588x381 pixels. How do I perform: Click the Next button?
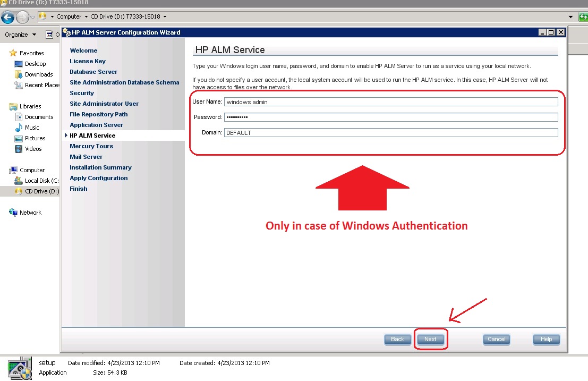(x=430, y=340)
